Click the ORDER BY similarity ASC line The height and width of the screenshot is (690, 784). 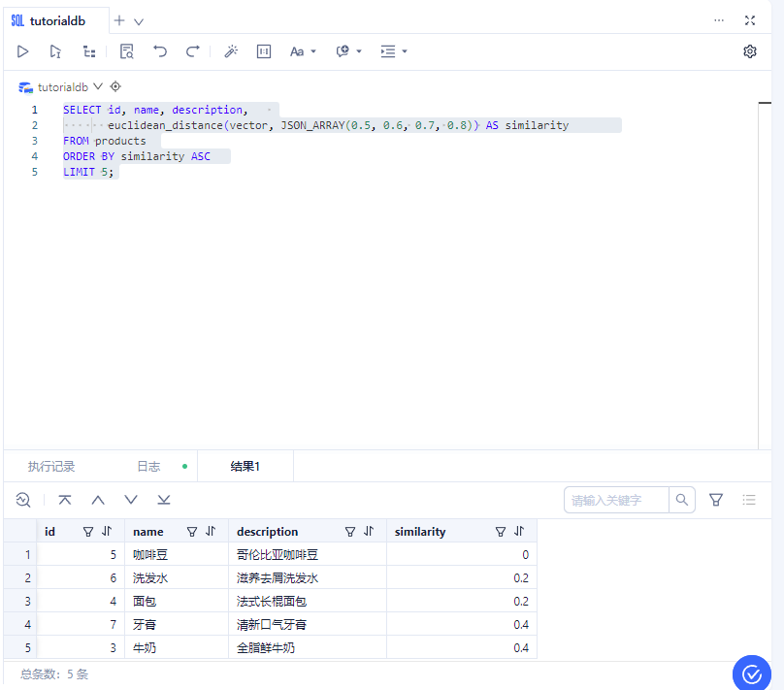coord(137,156)
